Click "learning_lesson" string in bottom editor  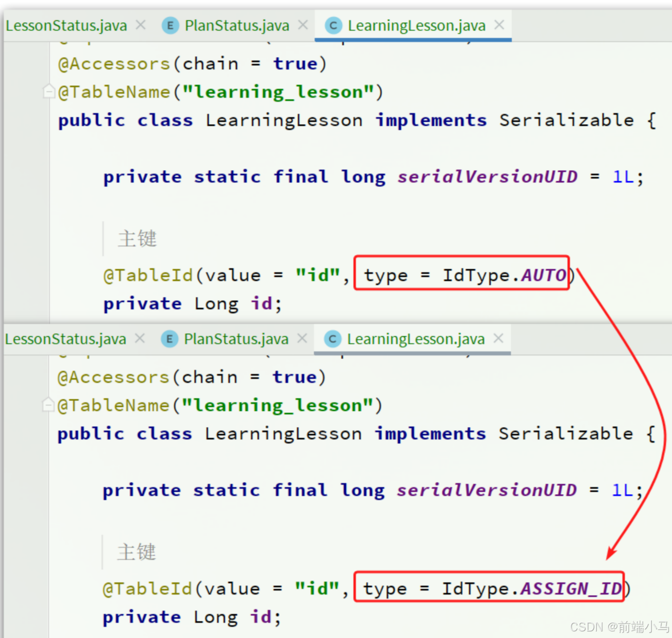coord(277,405)
